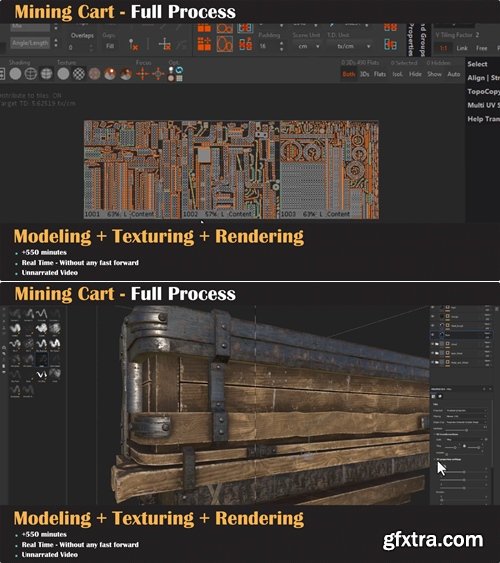Screen dimensions: 500x563
Task: Open the Align | Str panel tab
Action: point(483,78)
